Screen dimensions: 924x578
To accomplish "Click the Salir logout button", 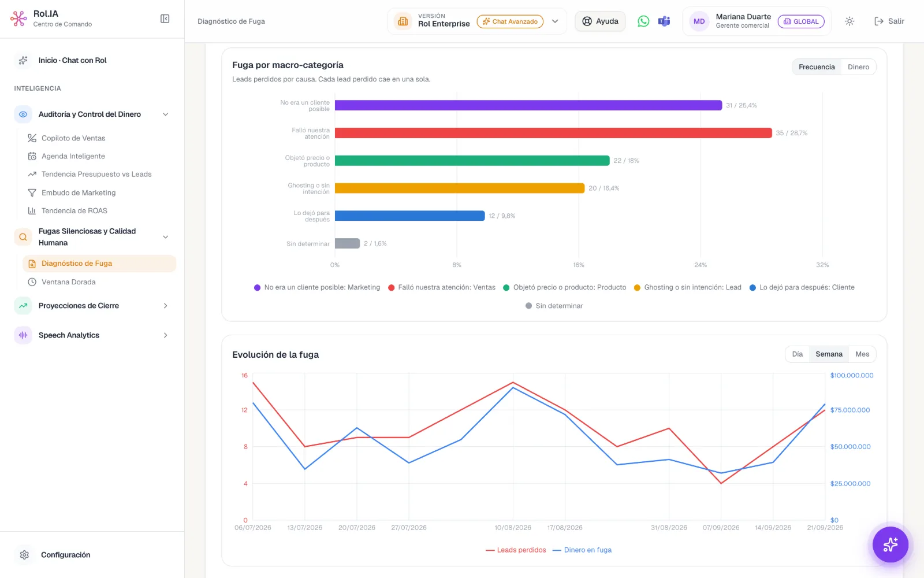I will click(x=889, y=21).
